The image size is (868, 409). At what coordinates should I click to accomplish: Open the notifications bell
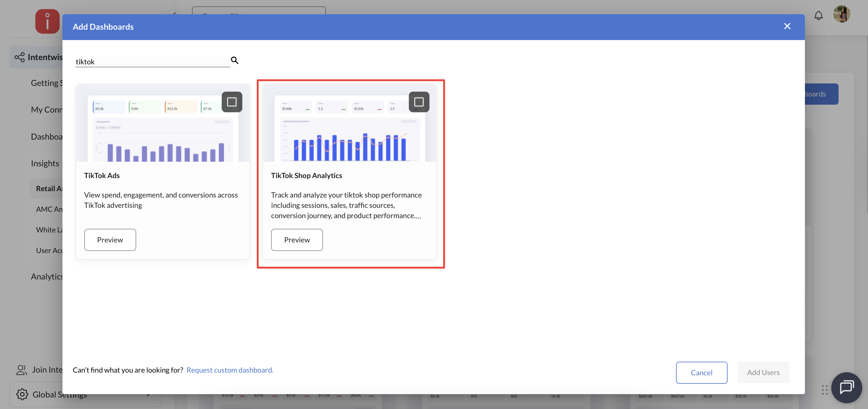pos(818,15)
